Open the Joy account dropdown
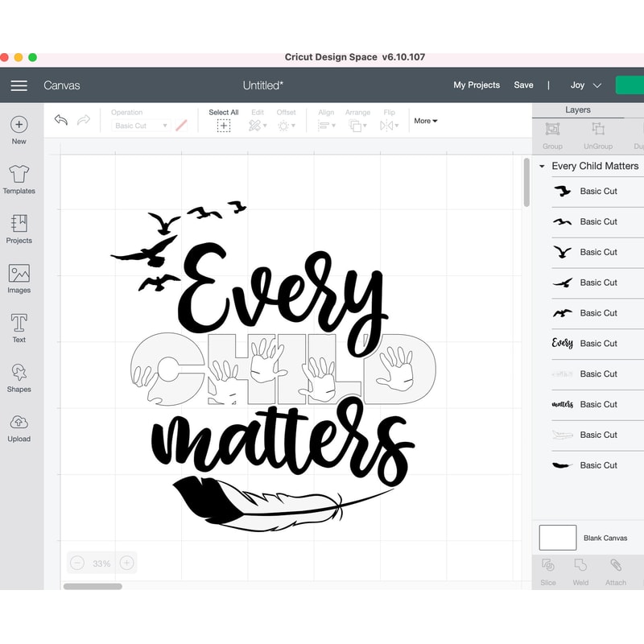The height and width of the screenshot is (644, 644). click(x=584, y=85)
